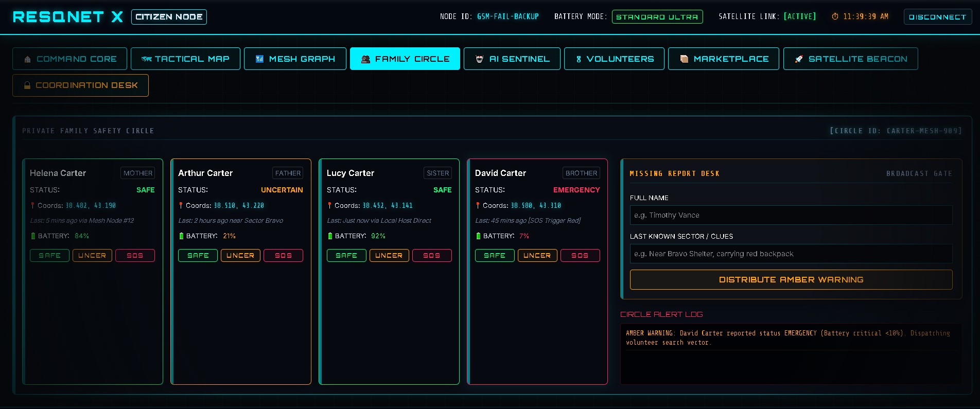The height and width of the screenshot is (409, 980).
Task: Focus the Full Name input field
Action: click(791, 215)
